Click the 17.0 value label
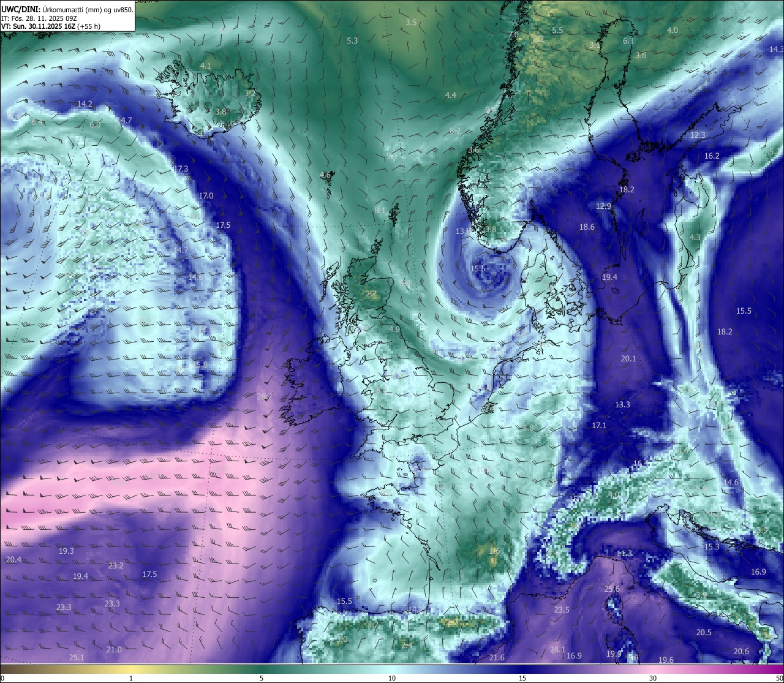 click(x=206, y=196)
